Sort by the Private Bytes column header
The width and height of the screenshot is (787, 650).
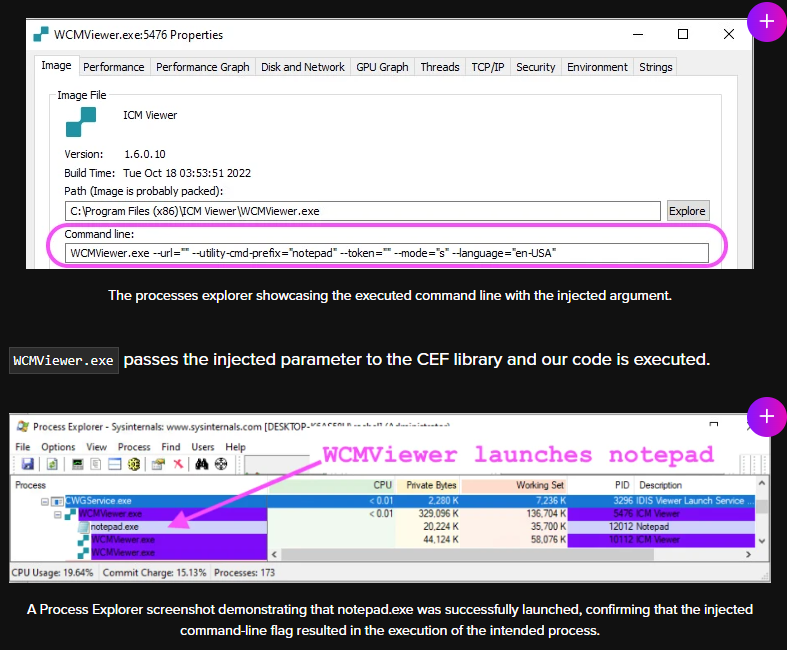coord(428,485)
